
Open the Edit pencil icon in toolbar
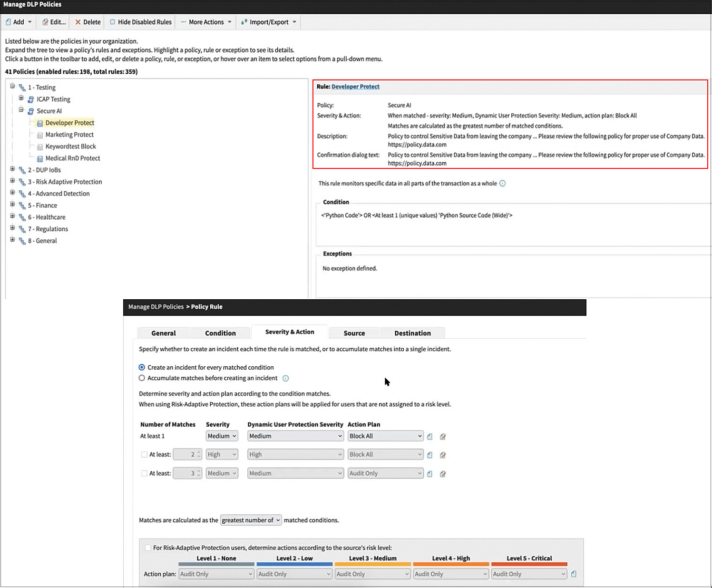point(45,22)
